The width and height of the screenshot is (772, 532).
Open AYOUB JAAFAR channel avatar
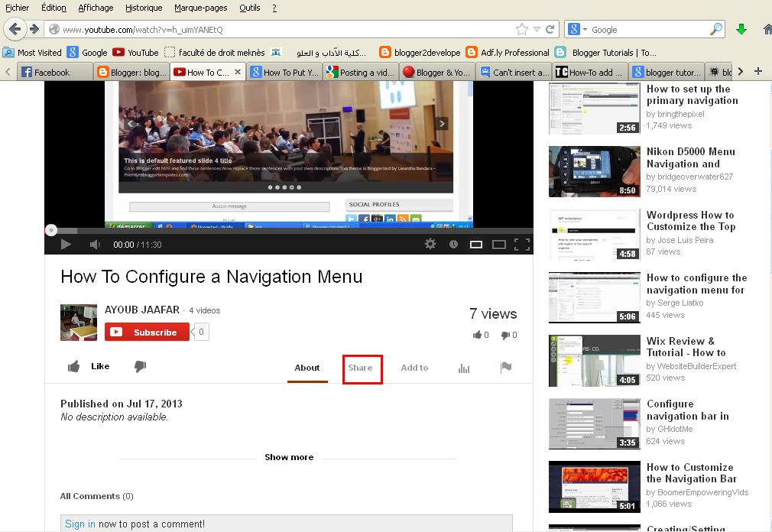[79, 323]
